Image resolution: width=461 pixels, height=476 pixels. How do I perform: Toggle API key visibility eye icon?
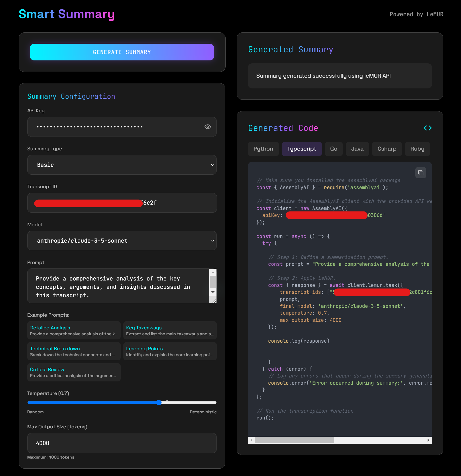208,127
